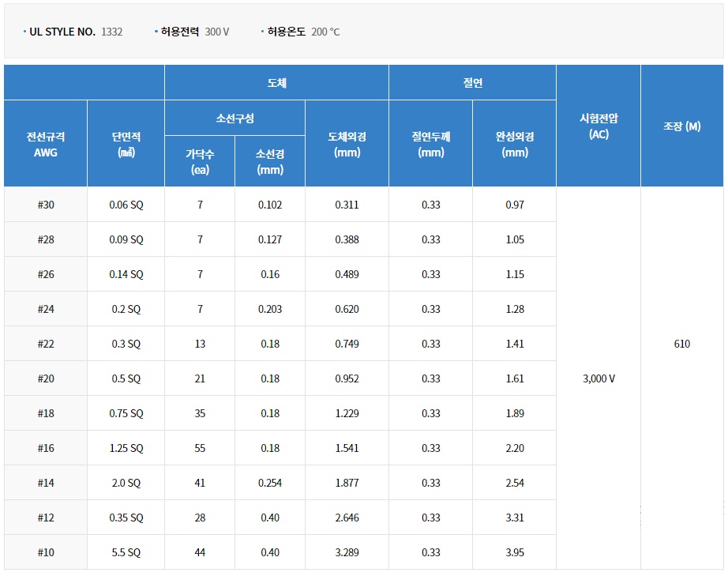Click the 610 length value cell
The image size is (728, 576).
[681, 344]
